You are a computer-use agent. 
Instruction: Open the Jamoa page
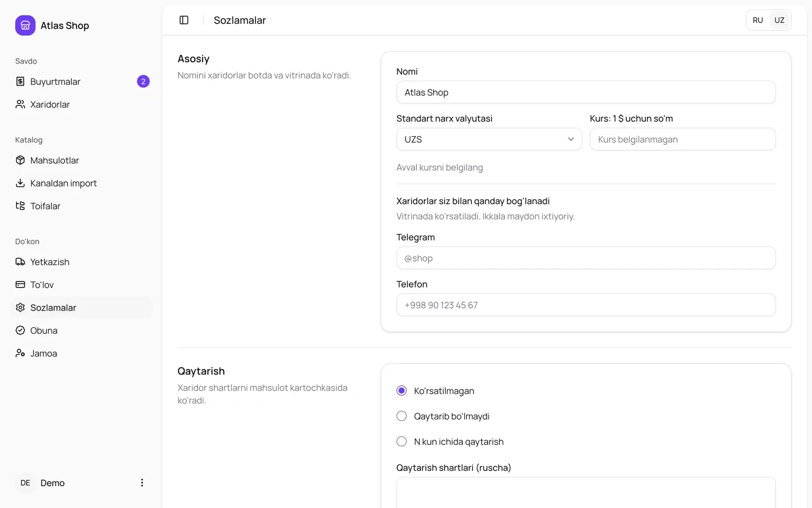81,353
